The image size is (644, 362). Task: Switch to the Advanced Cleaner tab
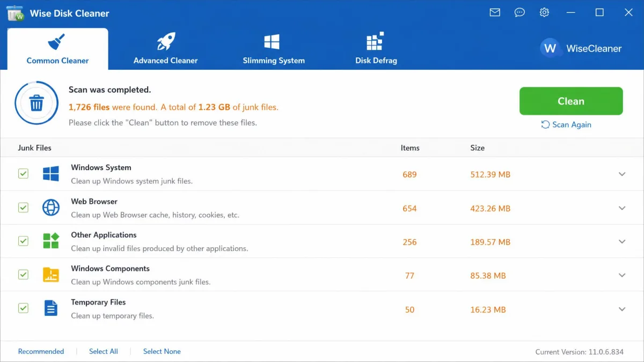[165, 49]
